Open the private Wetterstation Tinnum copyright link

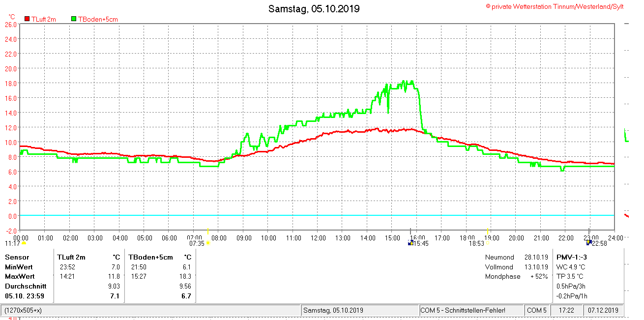[562, 6]
